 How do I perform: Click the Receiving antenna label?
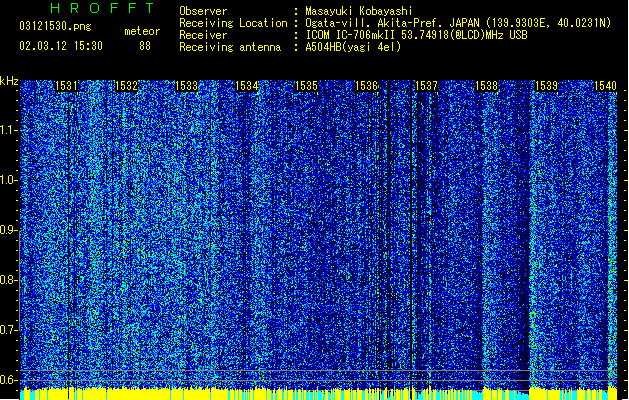tap(230, 47)
